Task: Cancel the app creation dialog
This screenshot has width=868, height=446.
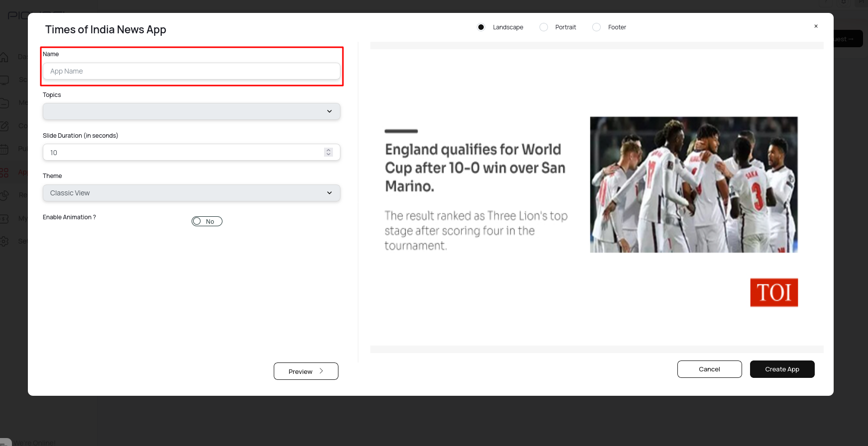Action: (709, 369)
